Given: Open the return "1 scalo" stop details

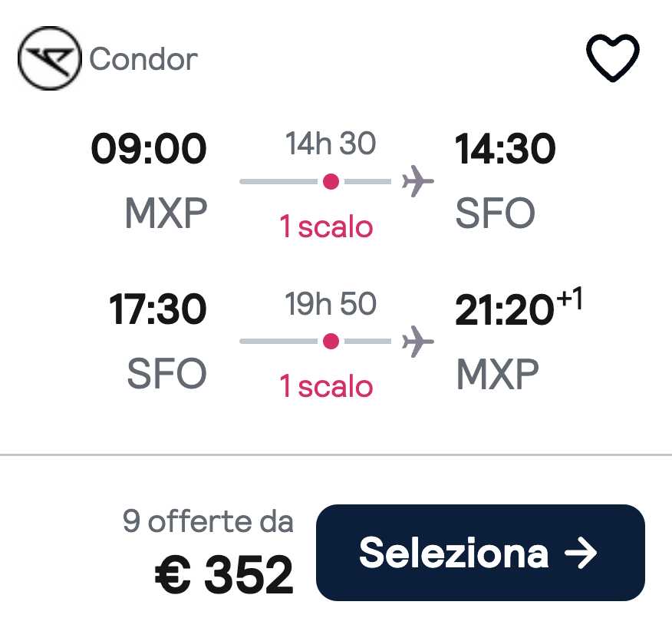Looking at the screenshot, I should [x=326, y=387].
